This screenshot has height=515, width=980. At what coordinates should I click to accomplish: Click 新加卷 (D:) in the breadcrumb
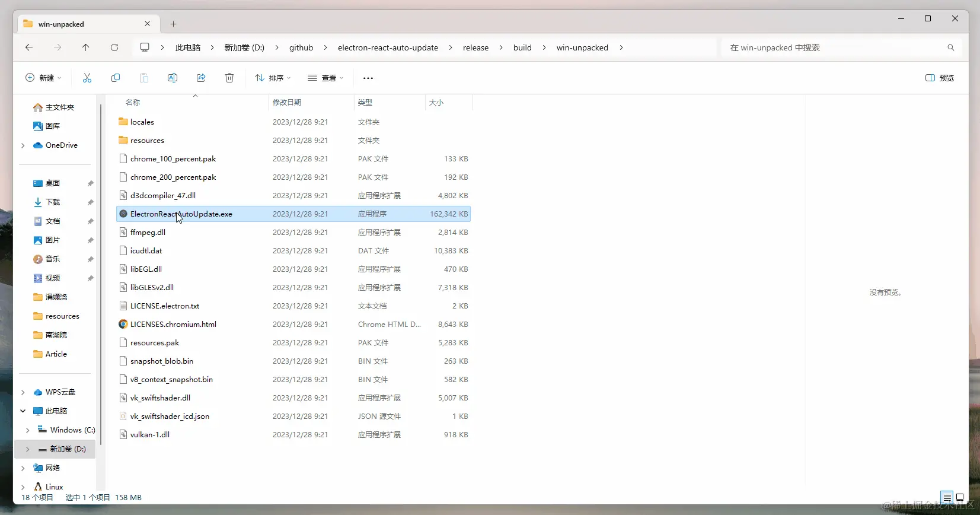click(x=244, y=47)
